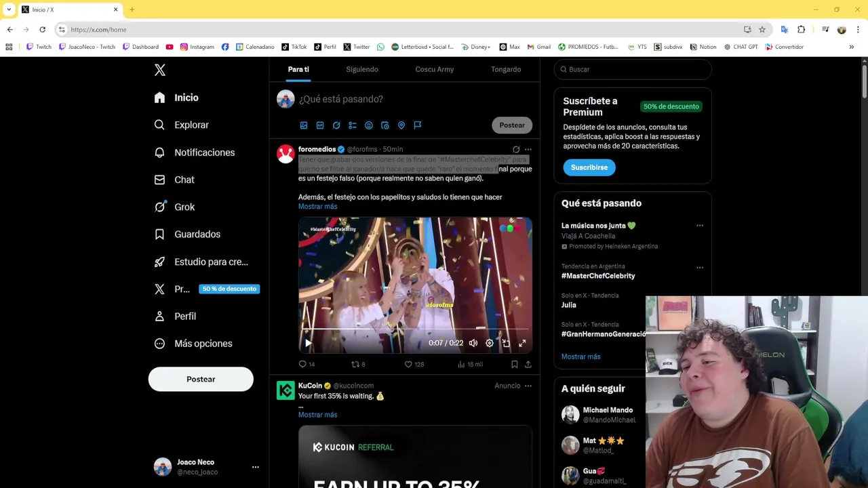Seek using video progress bar
Viewport: 868px width, 488px height.
415,329
